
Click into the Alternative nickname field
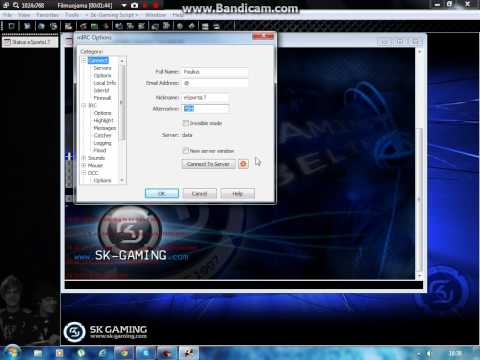tap(205, 109)
